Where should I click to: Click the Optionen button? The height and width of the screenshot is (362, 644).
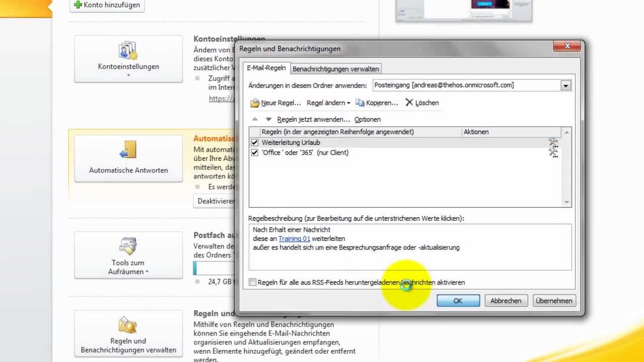coord(367,119)
